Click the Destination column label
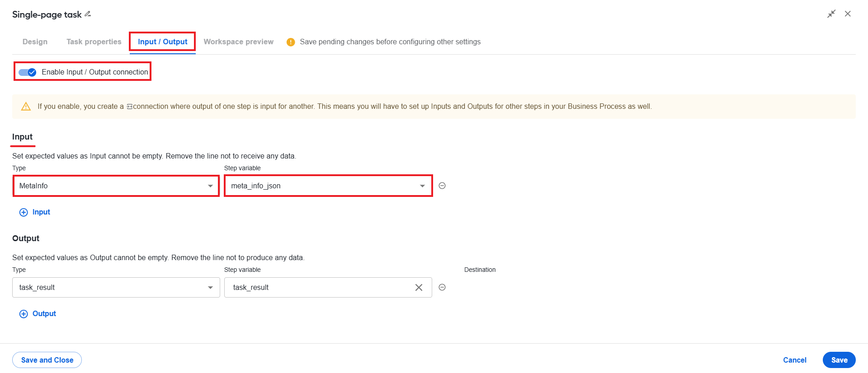The width and height of the screenshot is (868, 373). pos(480,270)
